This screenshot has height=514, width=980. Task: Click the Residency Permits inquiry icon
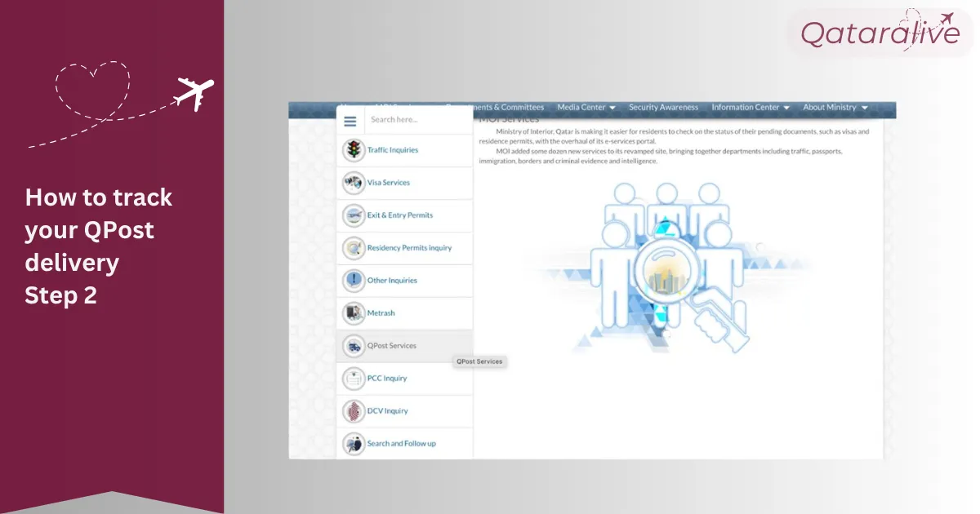(354, 248)
